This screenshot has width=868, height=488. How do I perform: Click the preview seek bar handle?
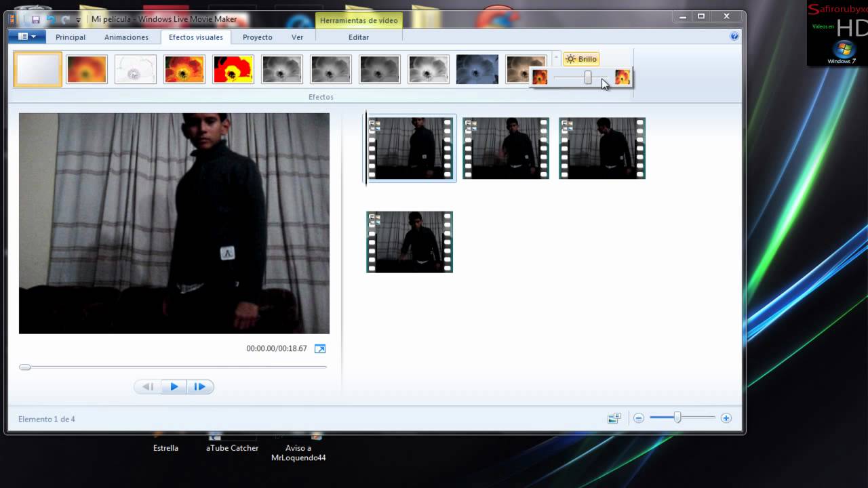(25, 367)
